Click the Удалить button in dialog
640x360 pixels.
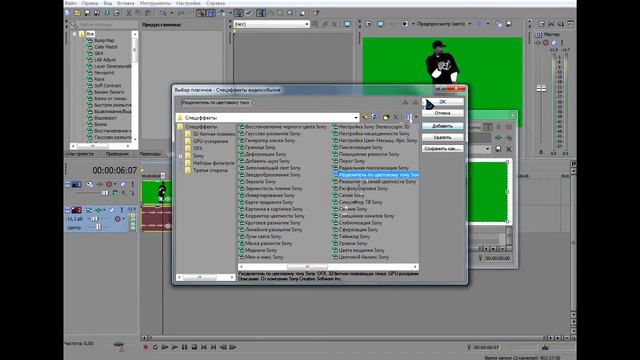(442, 137)
